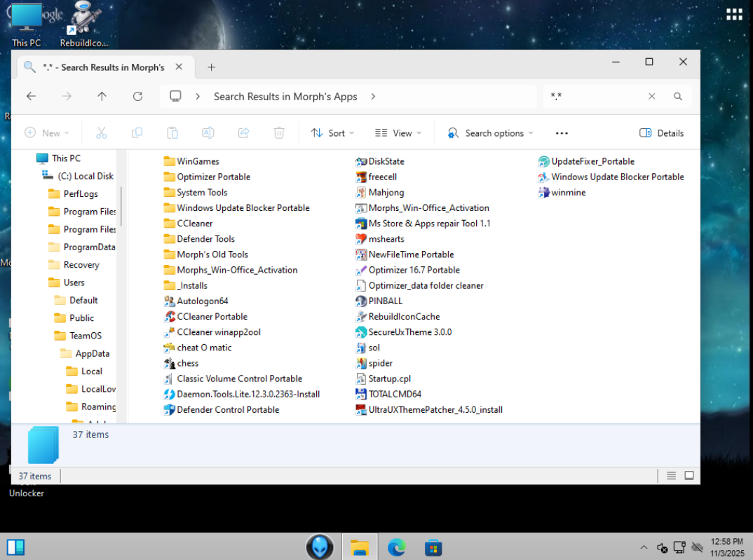753x560 pixels.
Task: Add a new tab with plus button
Action: (211, 67)
